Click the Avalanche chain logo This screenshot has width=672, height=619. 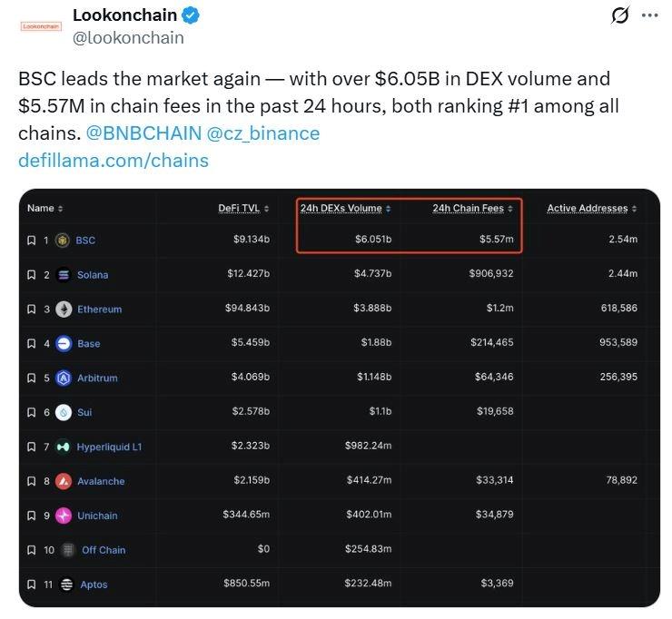[64, 482]
